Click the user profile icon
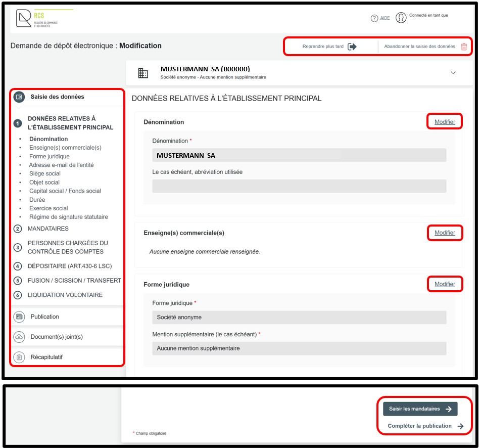The image size is (479, 448). click(x=401, y=18)
